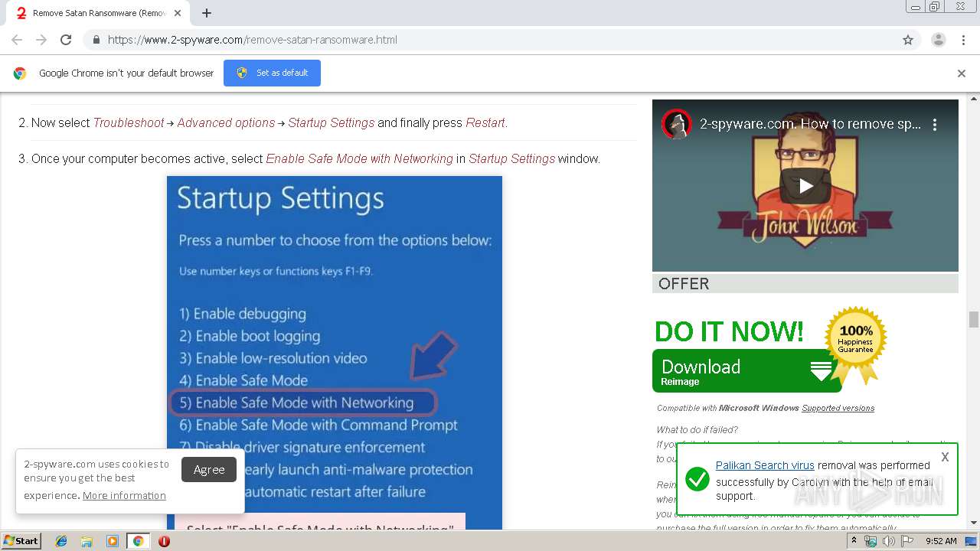Select the Remove Satan Ransomware tab
Image resolution: width=980 pixels, height=551 pixels.
tap(98, 13)
